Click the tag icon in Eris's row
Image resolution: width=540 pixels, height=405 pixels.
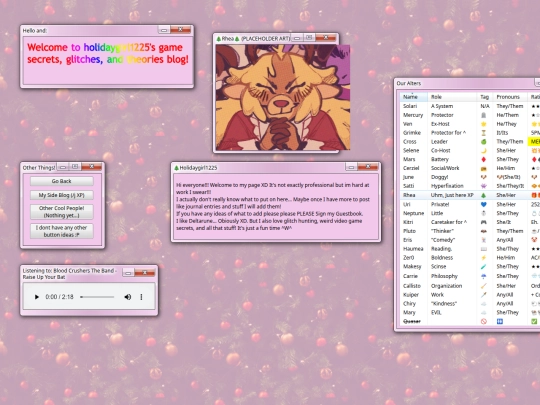click(x=484, y=240)
